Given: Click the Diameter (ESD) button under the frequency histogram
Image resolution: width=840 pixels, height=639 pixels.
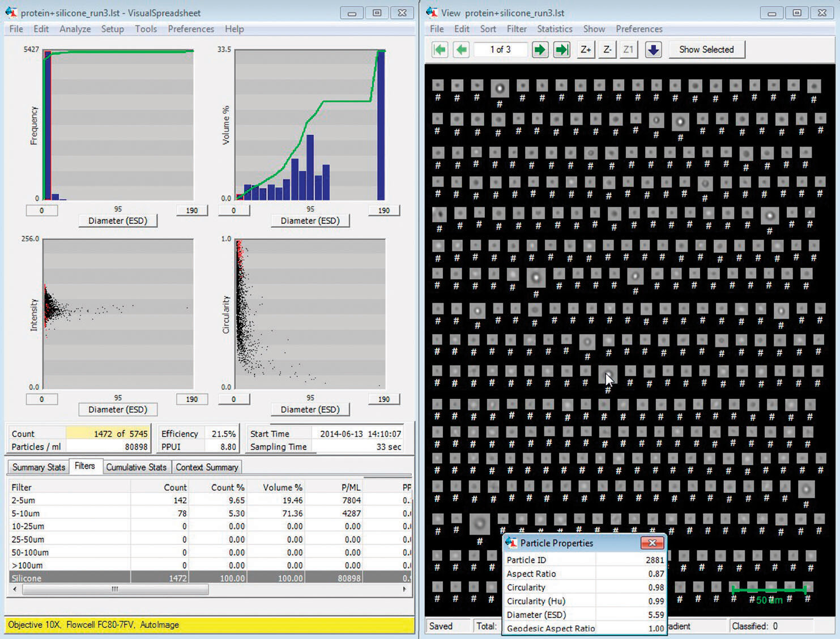Looking at the screenshot, I should pos(117,220).
